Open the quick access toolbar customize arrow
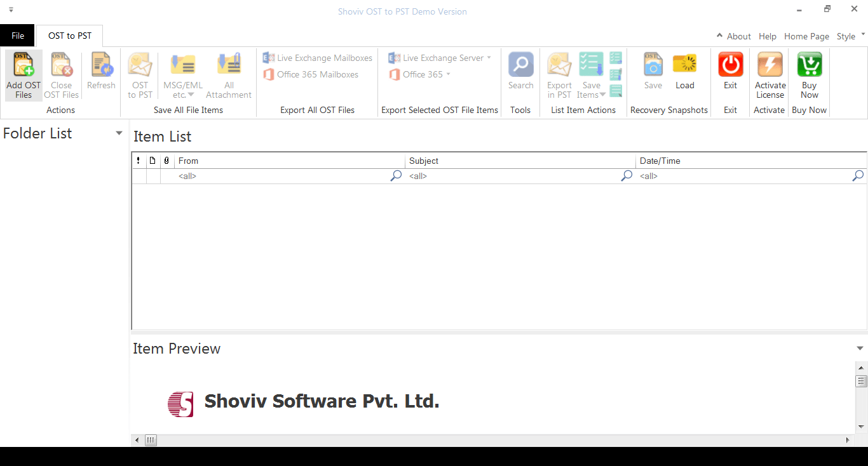Image resolution: width=868 pixels, height=466 pixels. (11, 11)
